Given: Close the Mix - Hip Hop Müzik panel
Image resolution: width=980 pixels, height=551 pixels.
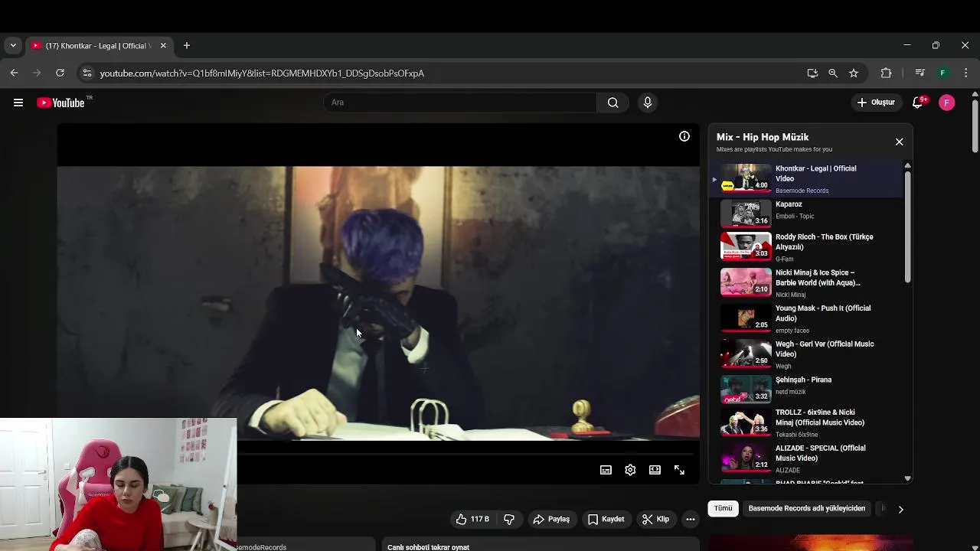Looking at the screenshot, I should 900,142.
